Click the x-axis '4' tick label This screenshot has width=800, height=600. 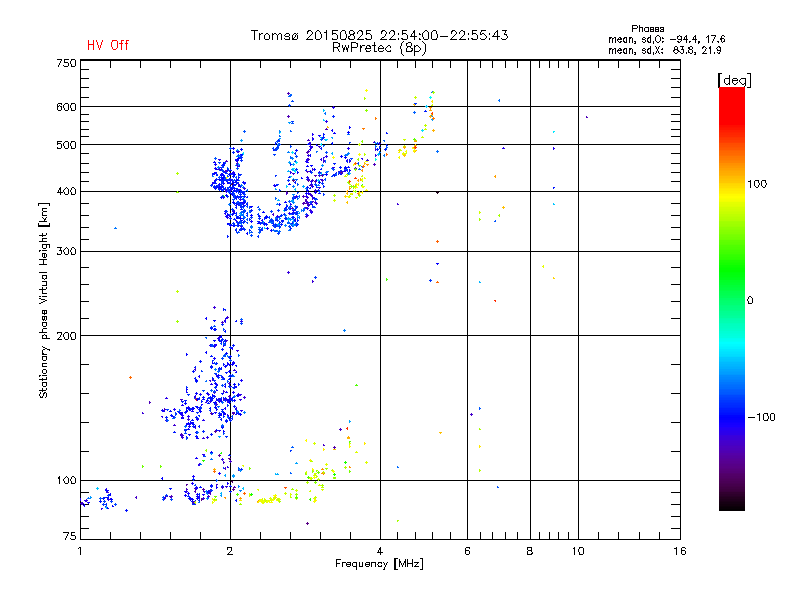coord(380,551)
